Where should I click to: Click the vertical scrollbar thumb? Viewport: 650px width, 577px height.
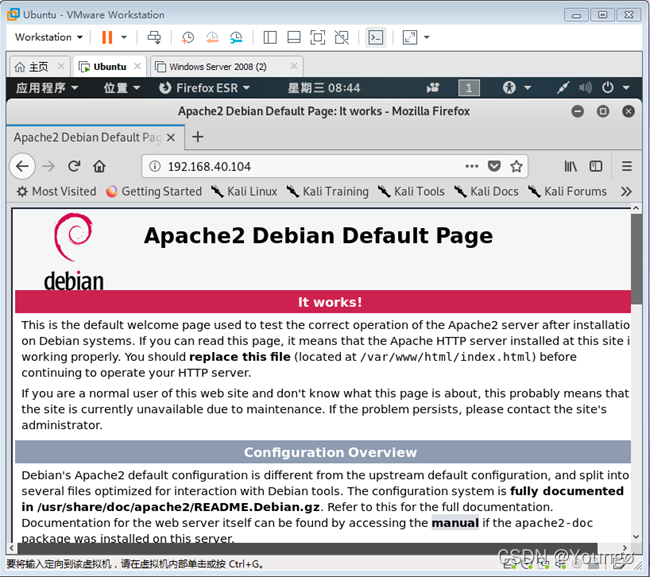tap(636, 259)
